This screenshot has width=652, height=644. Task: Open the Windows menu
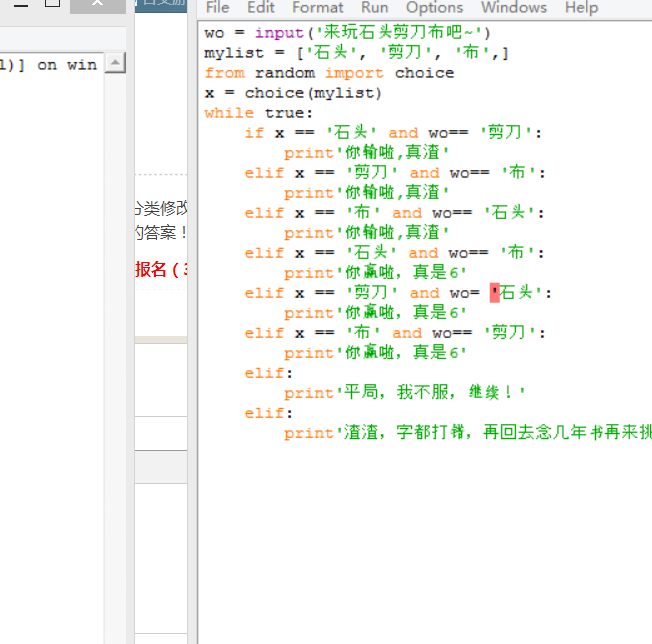(x=514, y=8)
